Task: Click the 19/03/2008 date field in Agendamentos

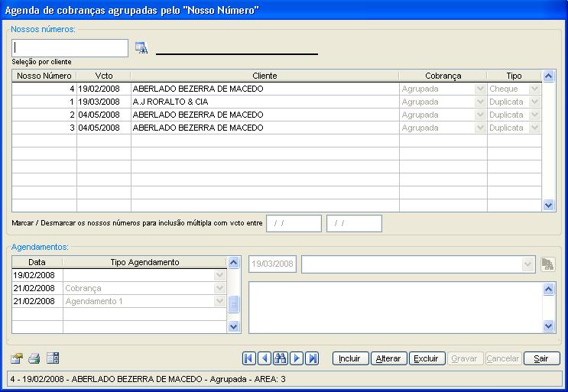Action: [272, 264]
